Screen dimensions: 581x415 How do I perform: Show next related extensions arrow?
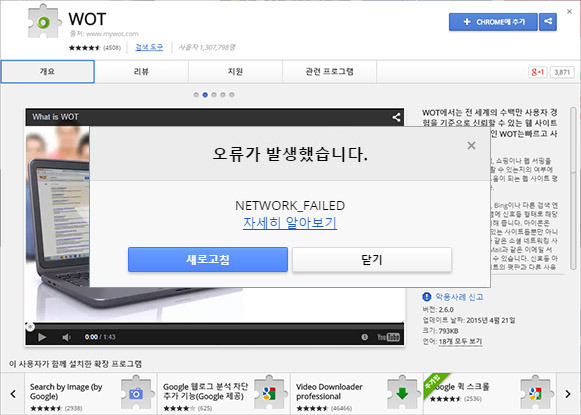(568, 394)
